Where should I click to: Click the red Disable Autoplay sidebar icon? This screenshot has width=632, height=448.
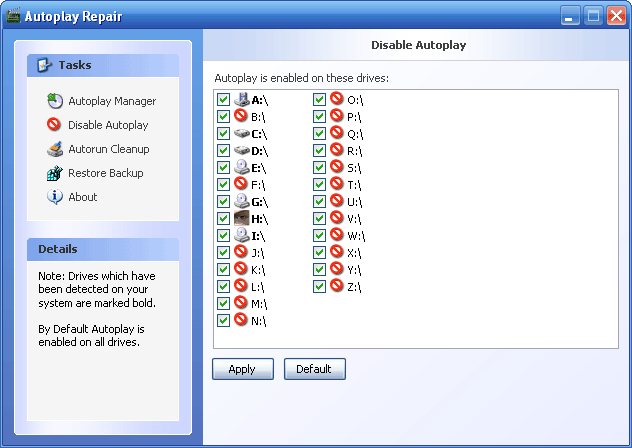(x=54, y=124)
